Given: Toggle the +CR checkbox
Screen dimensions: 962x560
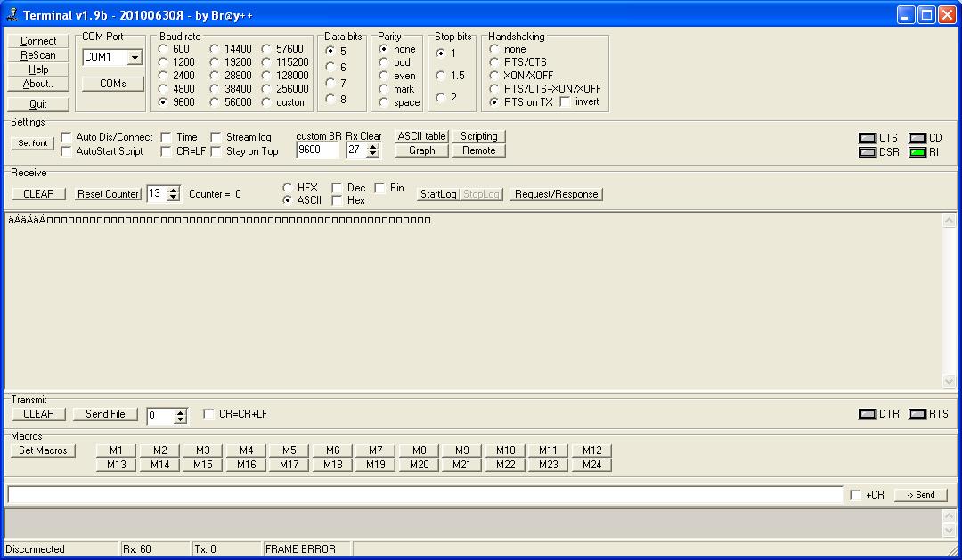Looking at the screenshot, I should pyautogui.click(x=855, y=495).
